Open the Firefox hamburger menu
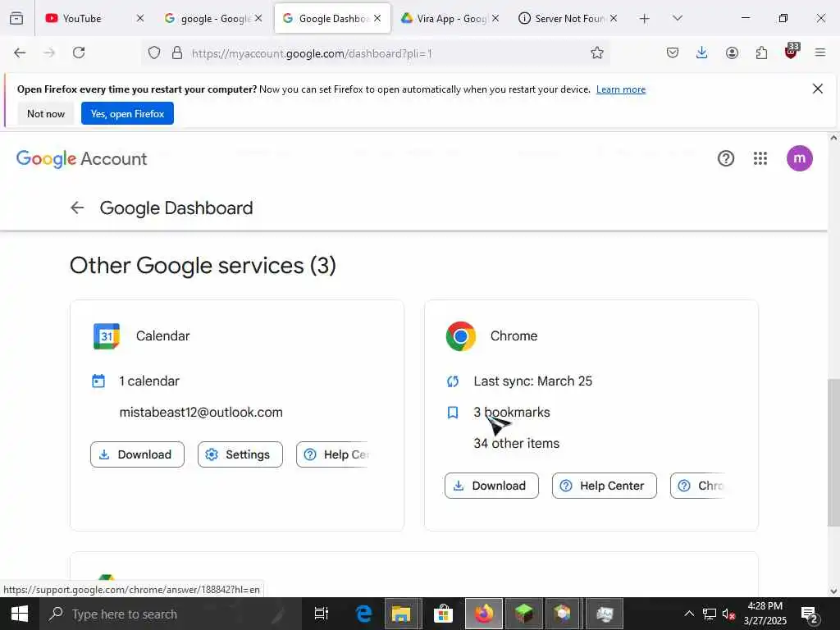 tap(819, 52)
